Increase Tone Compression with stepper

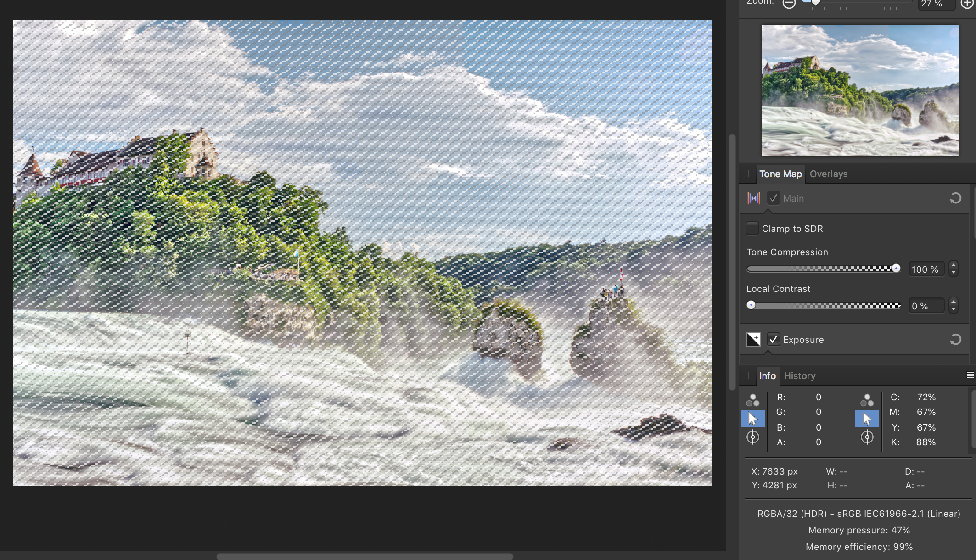pos(954,265)
